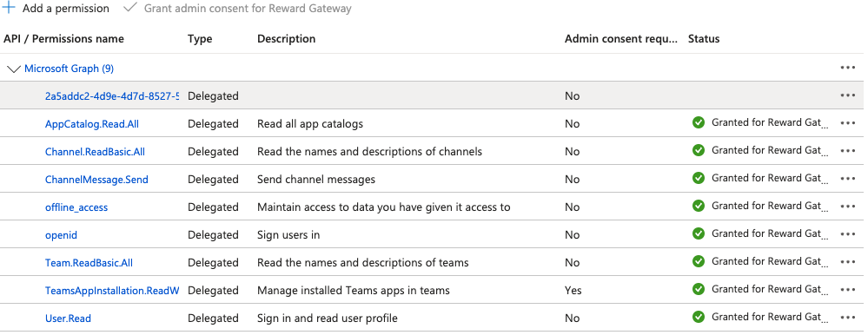Select 'Read all app catalogs' description
Viewport: 868px width, 335px height.
[x=310, y=124]
